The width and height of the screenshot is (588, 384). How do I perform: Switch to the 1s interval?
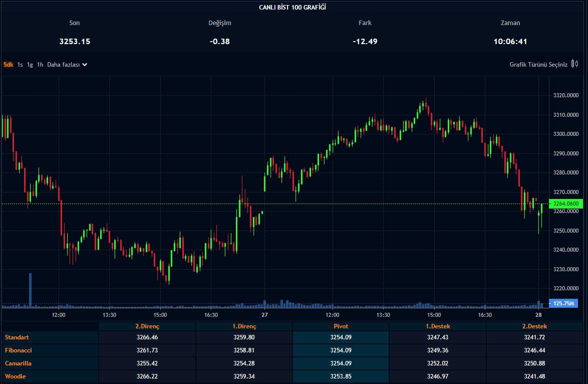point(20,65)
